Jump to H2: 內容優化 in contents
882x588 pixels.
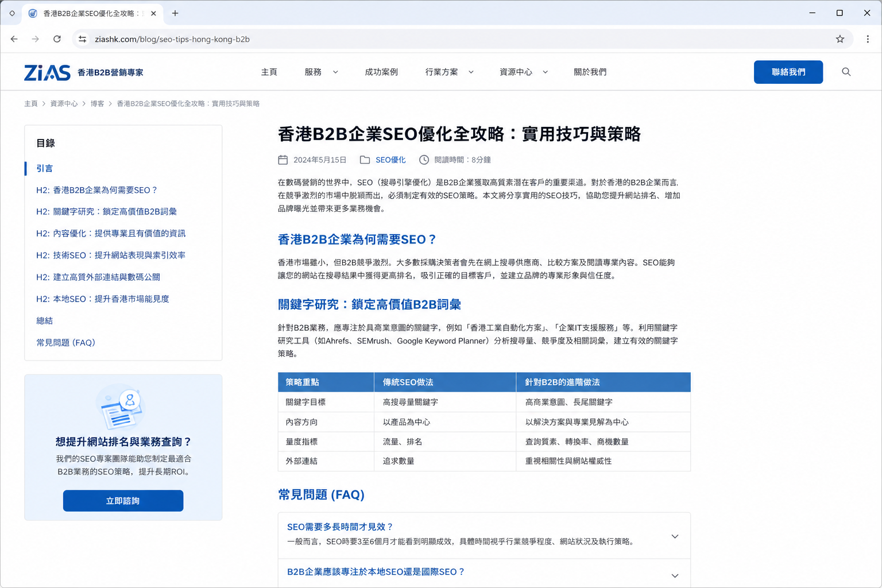pyautogui.click(x=111, y=234)
